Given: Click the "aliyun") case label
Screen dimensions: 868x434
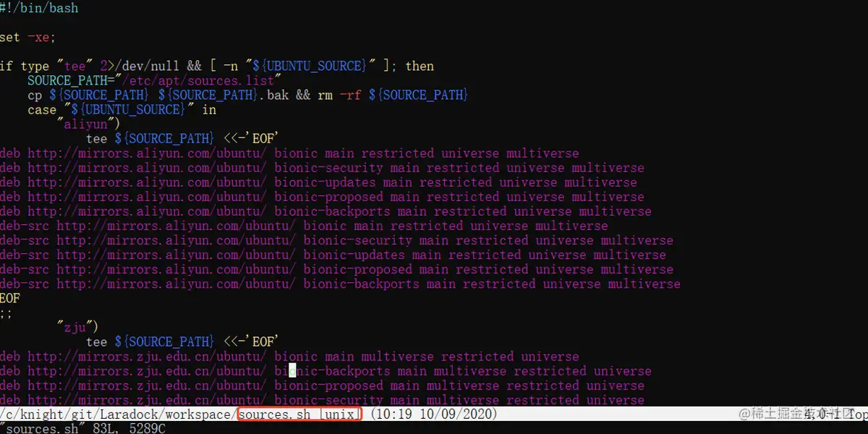Looking at the screenshot, I should click(89, 124).
